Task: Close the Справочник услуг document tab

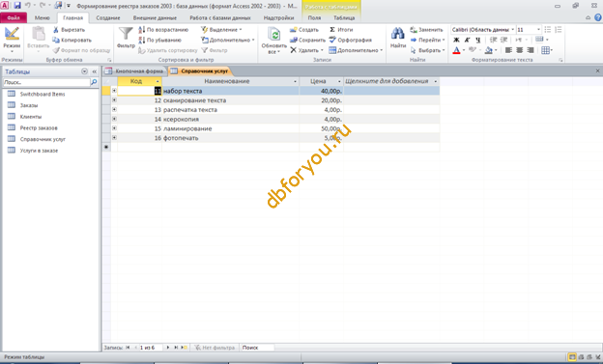Action: (597, 71)
